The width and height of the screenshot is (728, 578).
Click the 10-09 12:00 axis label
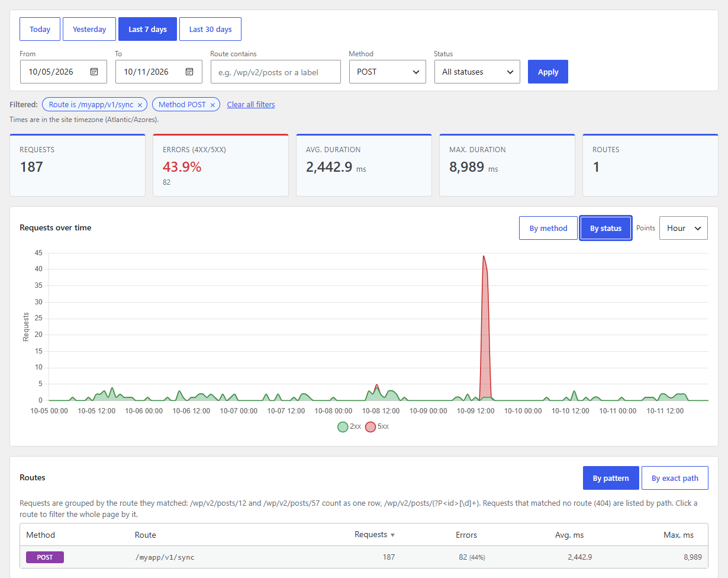(476, 410)
